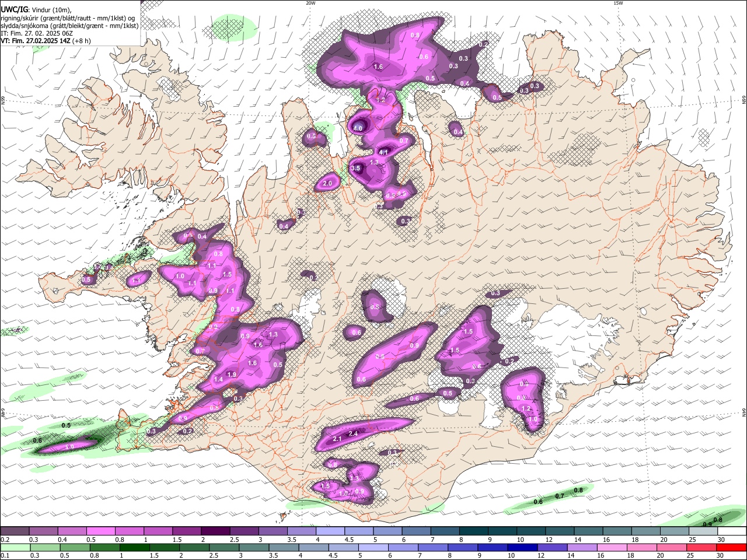Click the "slydda/snjókoma" legend description line
This screenshot has width=747, height=560.
click(69, 26)
